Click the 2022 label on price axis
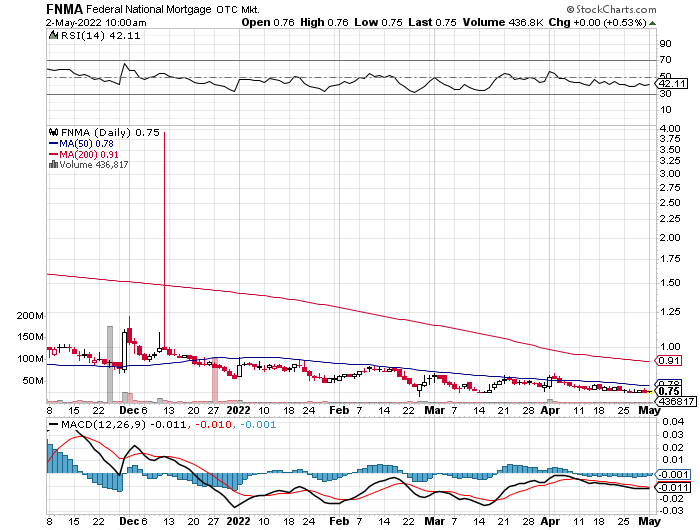 [238, 410]
